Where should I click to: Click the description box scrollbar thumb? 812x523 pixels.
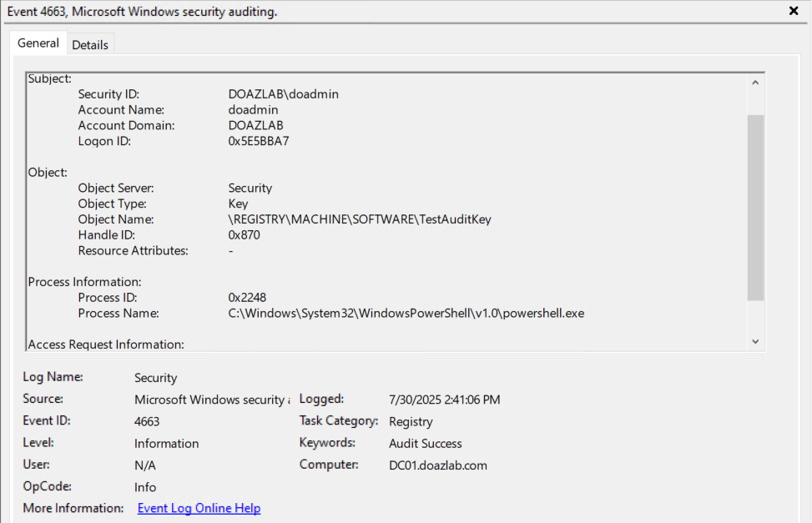click(x=755, y=207)
